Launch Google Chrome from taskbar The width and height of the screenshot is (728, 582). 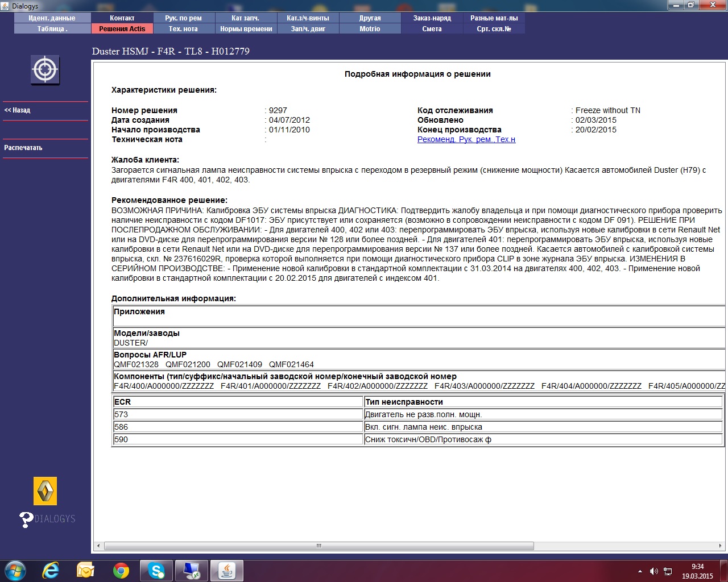(121, 570)
